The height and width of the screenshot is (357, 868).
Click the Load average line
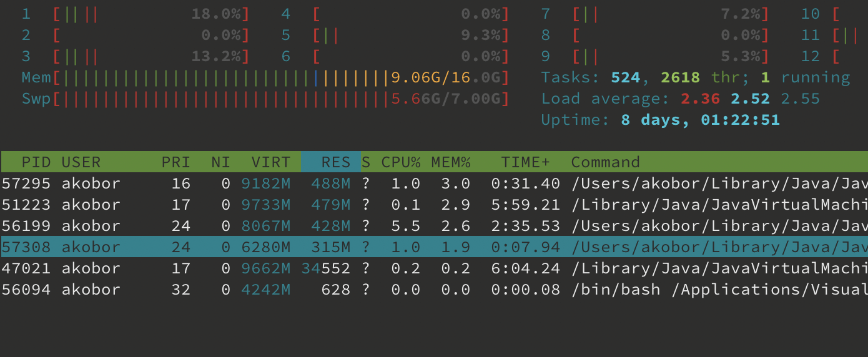[681, 99]
